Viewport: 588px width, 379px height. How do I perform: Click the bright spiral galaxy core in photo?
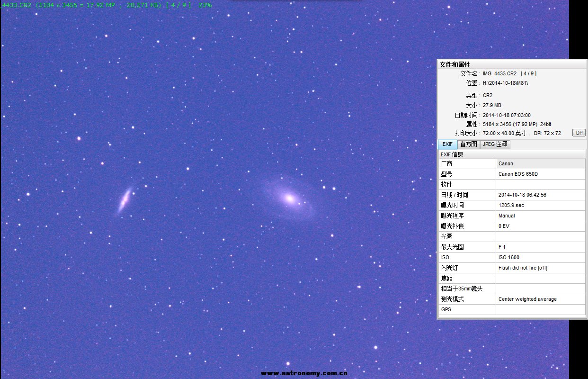[x=289, y=199]
